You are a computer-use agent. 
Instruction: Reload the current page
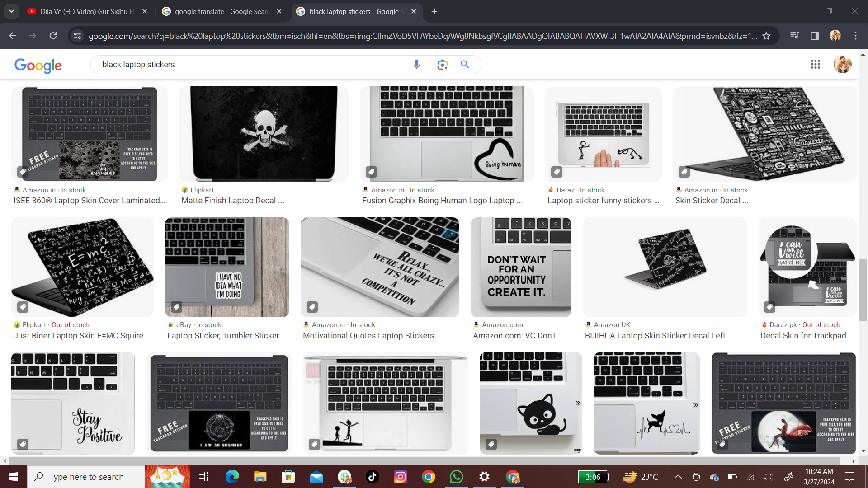53,36
